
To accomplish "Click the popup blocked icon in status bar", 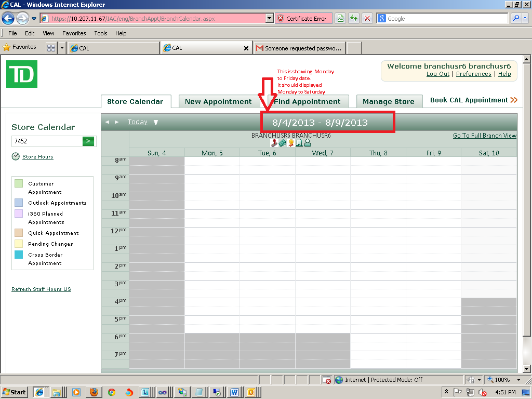I will 326,380.
